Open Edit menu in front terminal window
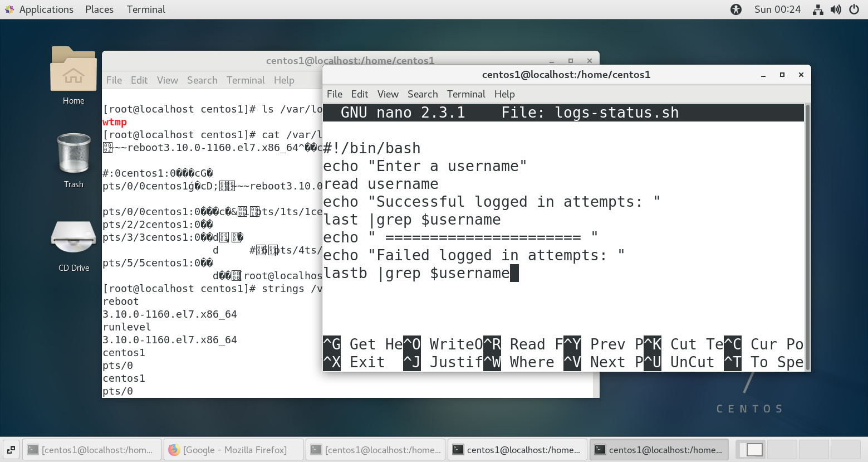 pyautogui.click(x=360, y=94)
